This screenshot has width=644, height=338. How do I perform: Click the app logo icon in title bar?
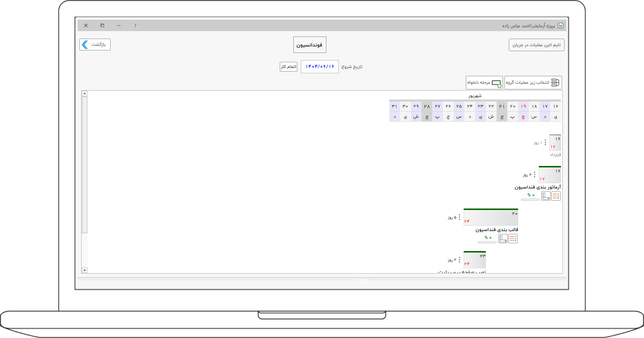tap(561, 26)
